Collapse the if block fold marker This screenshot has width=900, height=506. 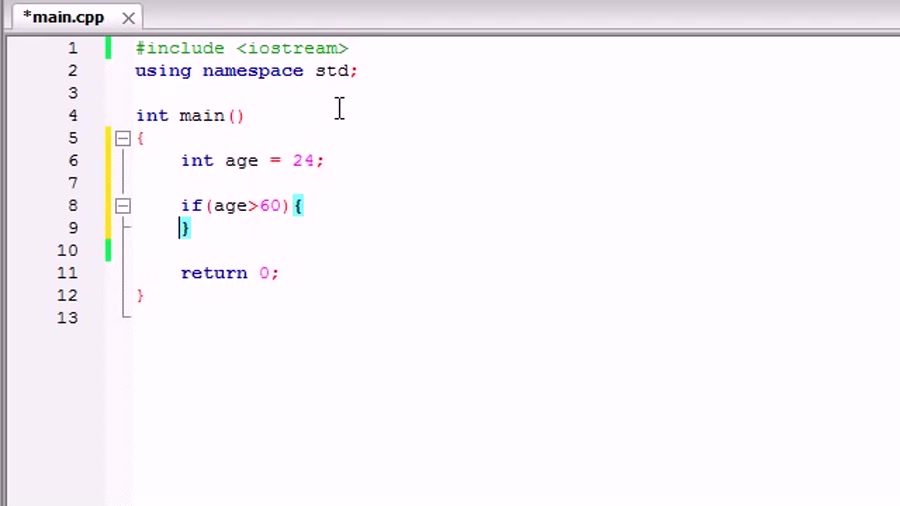pos(123,206)
